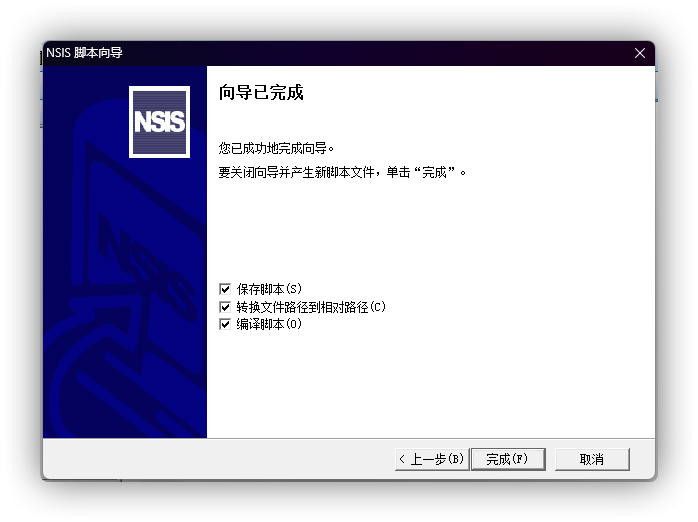
Task: Toggle the 编译脚本(O) checkbox
Action: [225, 324]
